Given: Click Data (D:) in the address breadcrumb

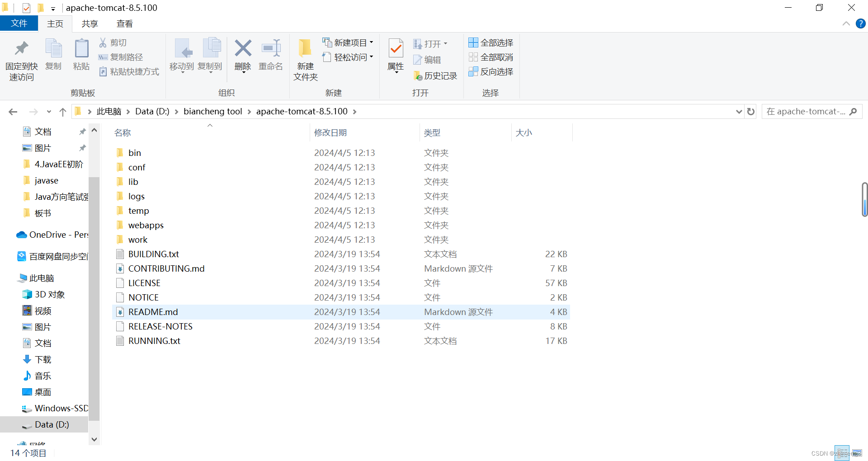Looking at the screenshot, I should 152,112.
